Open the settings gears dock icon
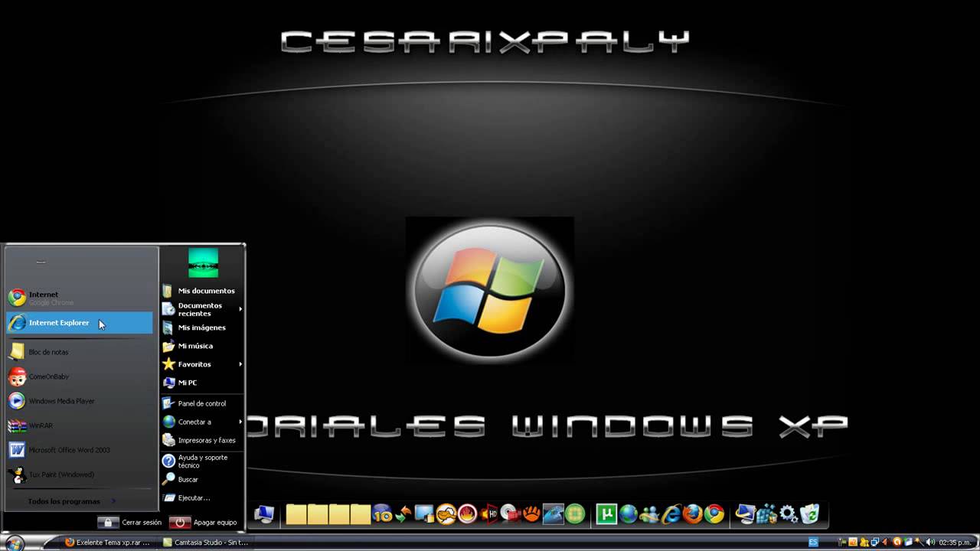The width and height of the screenshot is (980, 551). (x=789, y=514)
